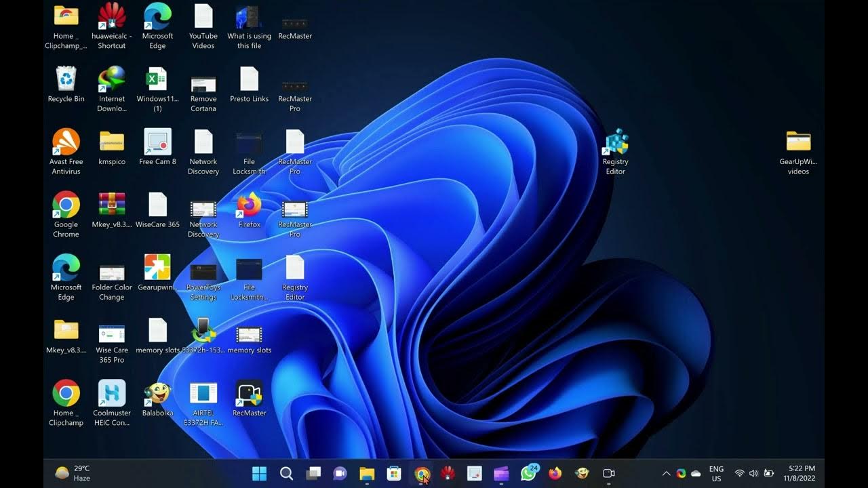The image size is (868, 488).
Task: Select the Mkey_v8.3 WinRAR archive
Action: [x=112, y=210]
